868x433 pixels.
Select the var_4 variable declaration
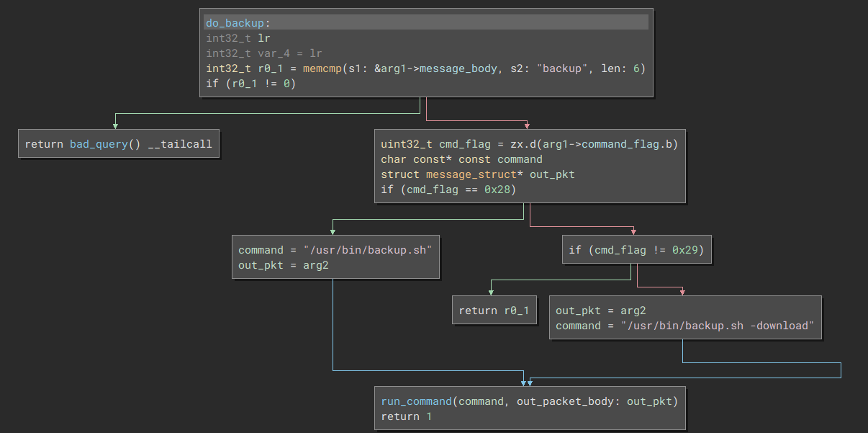click(x=273, y=53)
